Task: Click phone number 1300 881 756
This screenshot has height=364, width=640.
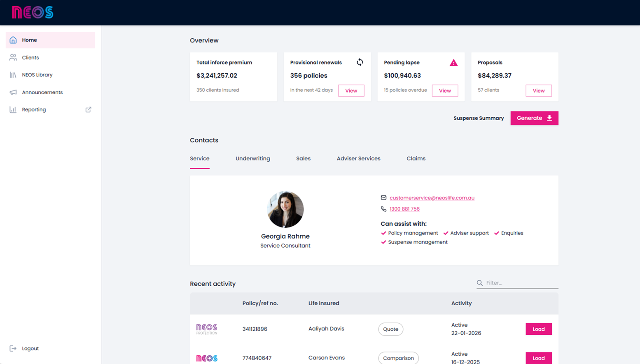Action: point(404,209)
